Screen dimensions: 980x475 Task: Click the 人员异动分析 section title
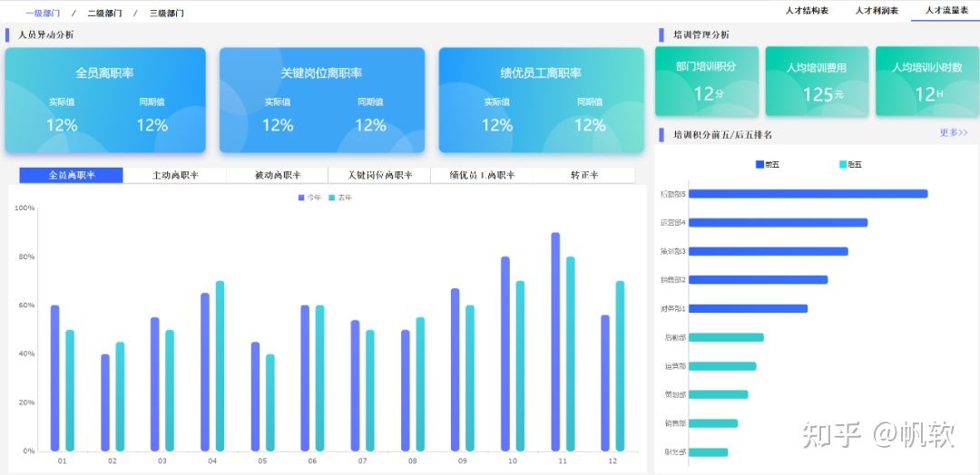pyautogui.click(x=46, y=35)
